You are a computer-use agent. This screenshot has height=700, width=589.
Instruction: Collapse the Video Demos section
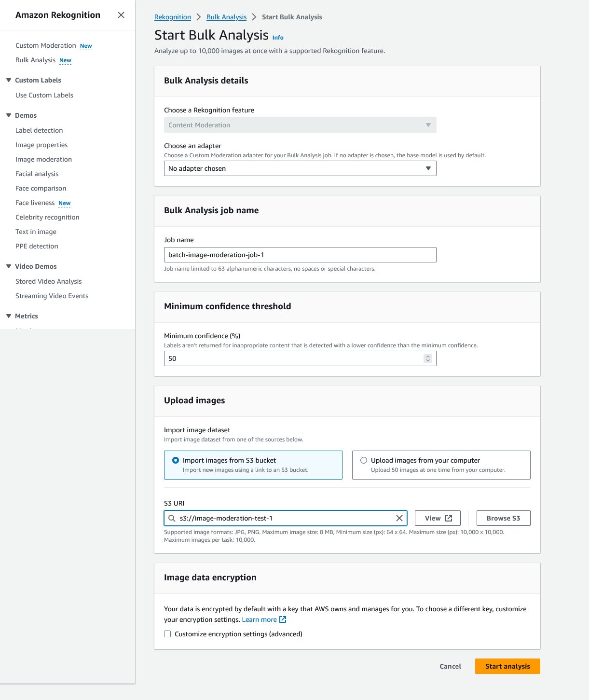coord(9,266)
